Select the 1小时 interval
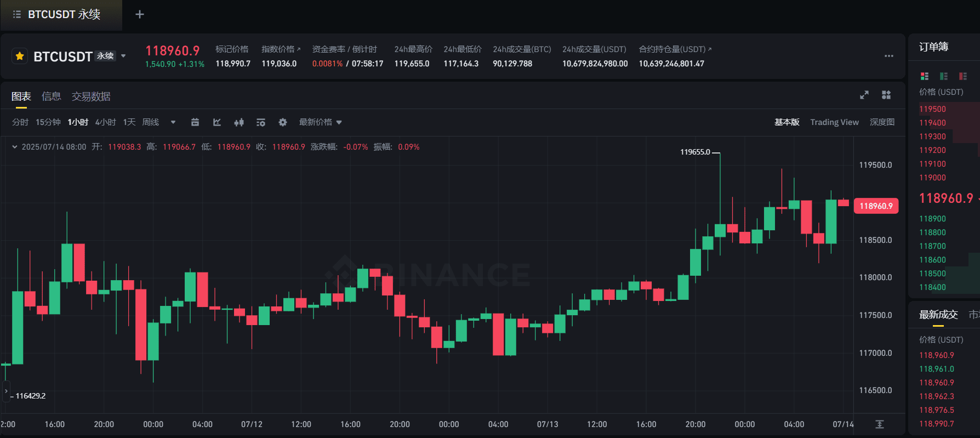 (78, 122)
